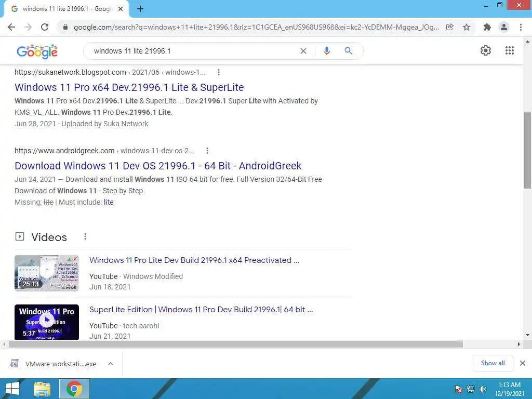Viewport: 532px width, 399px height.
Task: Click the scroll-right arrow at bottom
Action: [x=518, y=344]
